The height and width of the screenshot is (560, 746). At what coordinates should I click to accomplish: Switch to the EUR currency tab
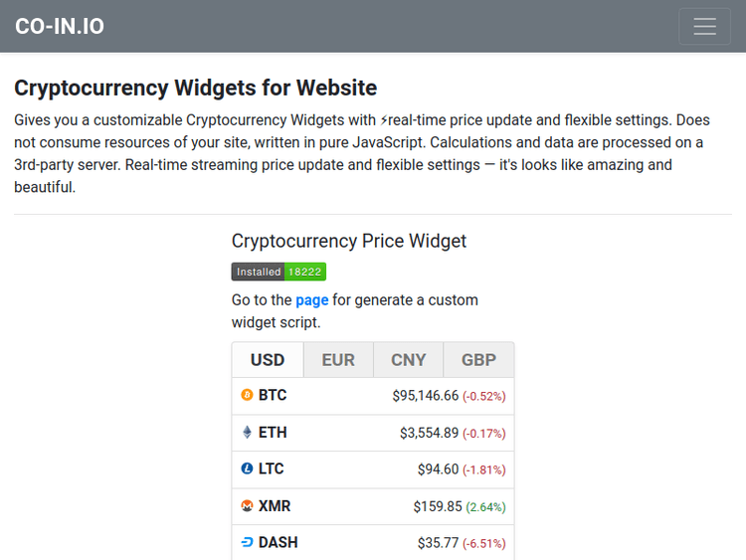click(x=338, y=360)
